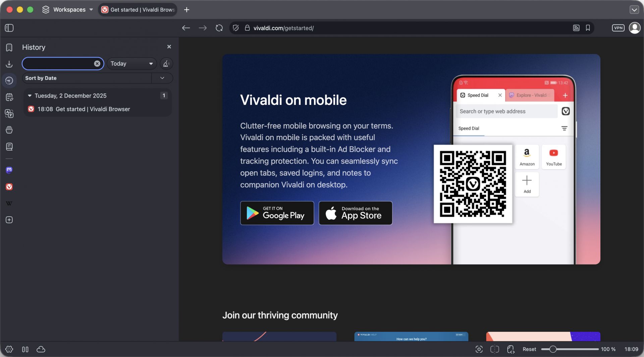Screen dimensions: 644x357
Task: Click the page zoom slider handle
Action: [553, 349]
